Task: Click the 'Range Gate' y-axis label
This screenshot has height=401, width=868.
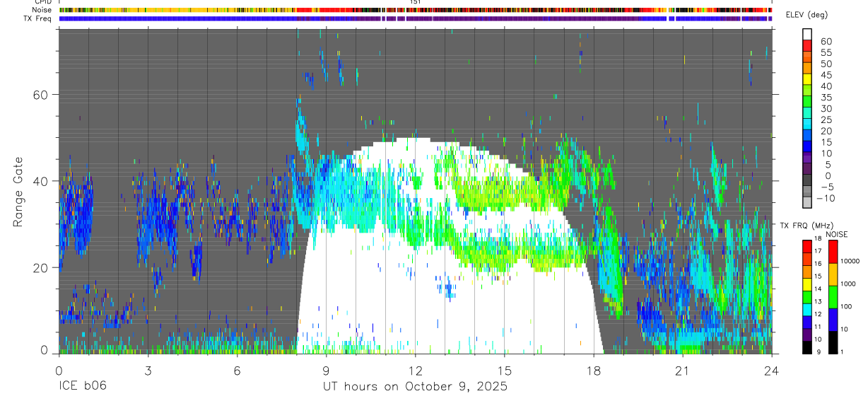Action: 17,192
